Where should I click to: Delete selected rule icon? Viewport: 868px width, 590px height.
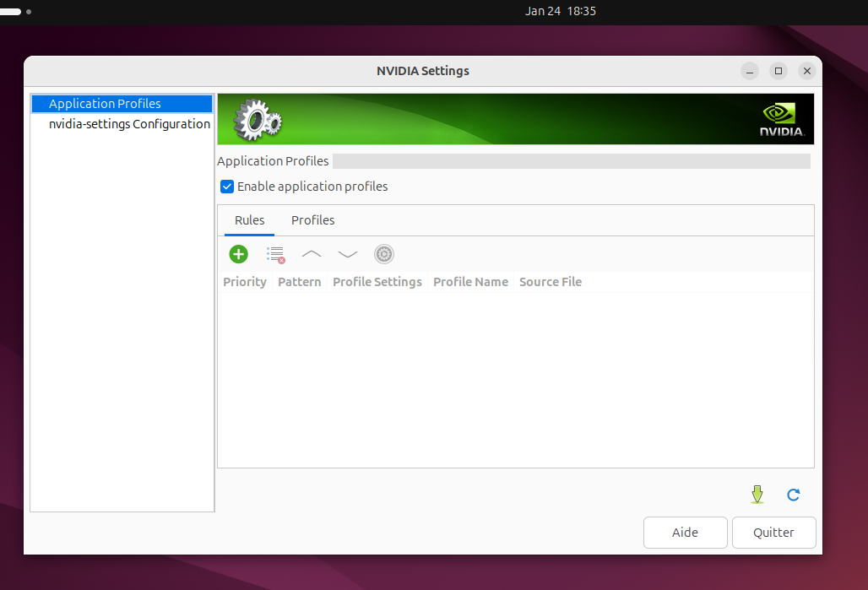click(275, 254)
